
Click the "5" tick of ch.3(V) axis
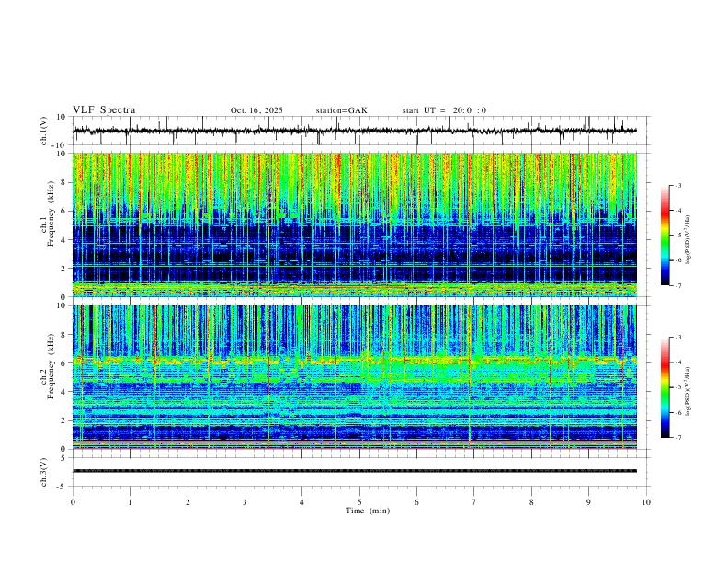click(x=63, y=458)
